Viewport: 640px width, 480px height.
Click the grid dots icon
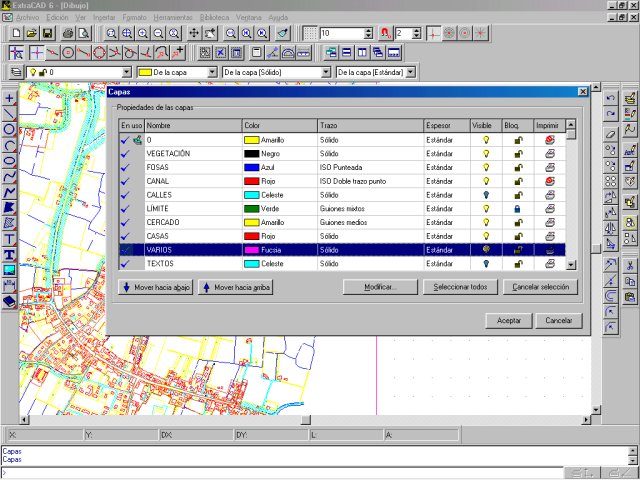(310, 33)
